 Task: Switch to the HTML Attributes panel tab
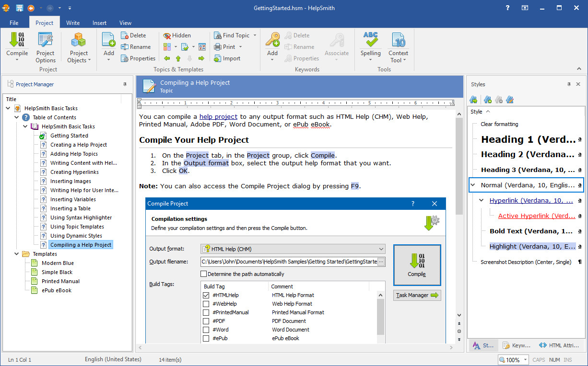[559, 345]
